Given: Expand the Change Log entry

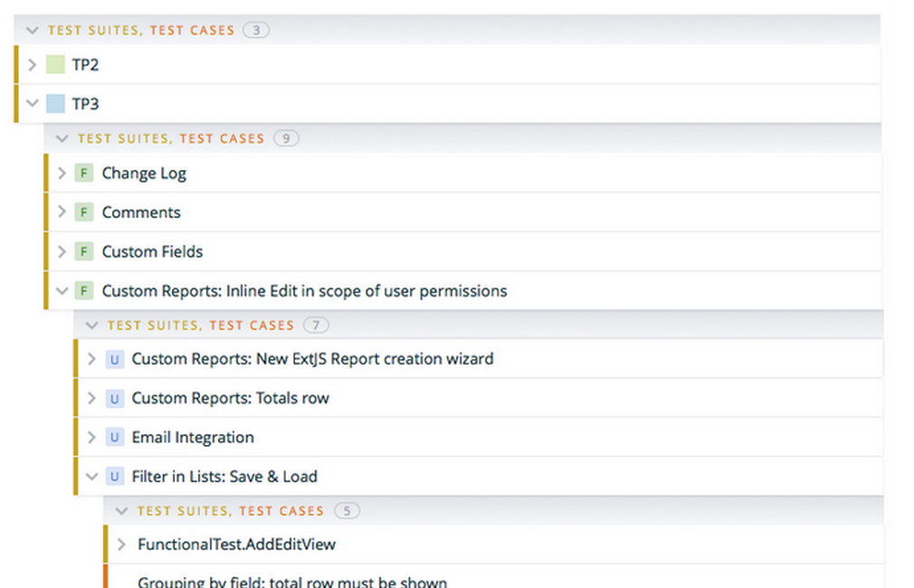Looking at the screenshot, I should (x=60, y=172).
